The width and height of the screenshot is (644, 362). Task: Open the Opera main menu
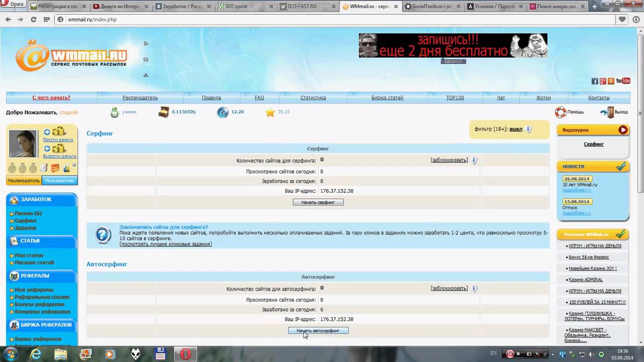click(14, 4)
